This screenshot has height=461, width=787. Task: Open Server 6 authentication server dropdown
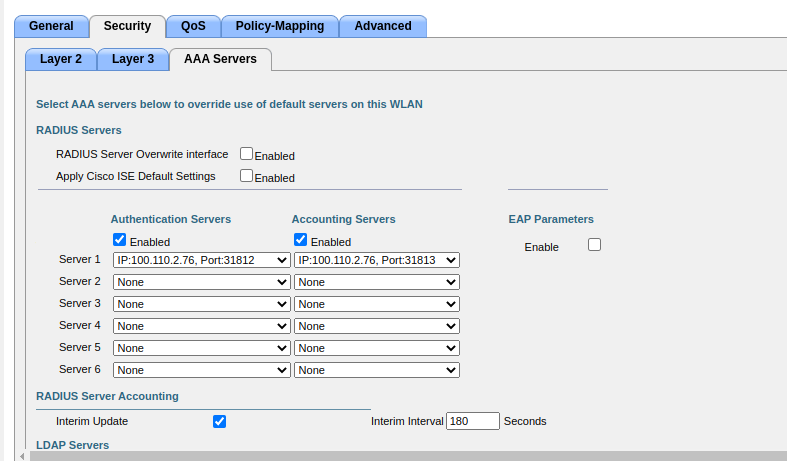[x=201, y=370]
